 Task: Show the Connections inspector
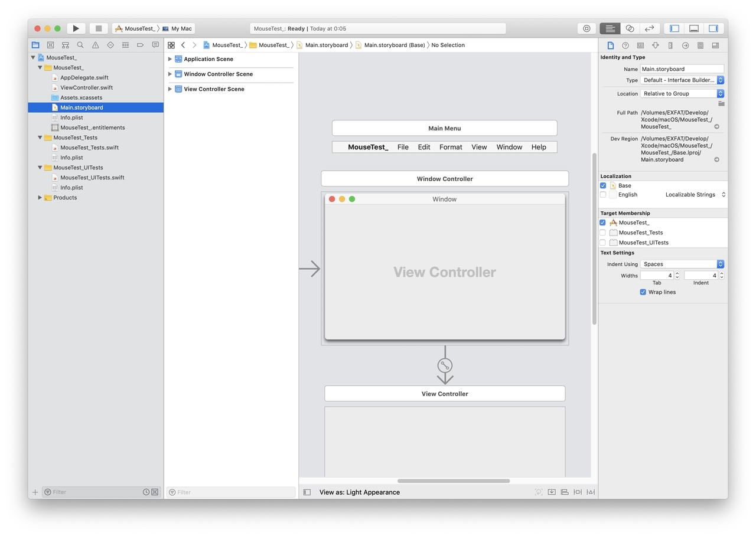(x=685, y=45)
